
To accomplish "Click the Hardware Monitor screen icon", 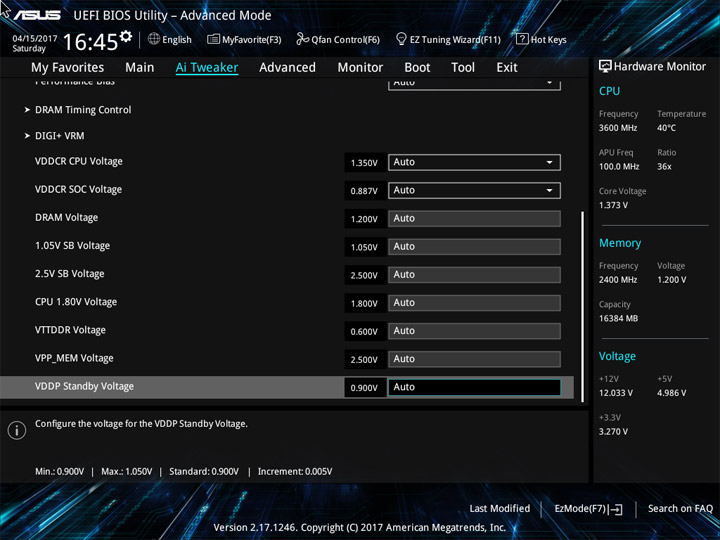I will pos(605,66).
